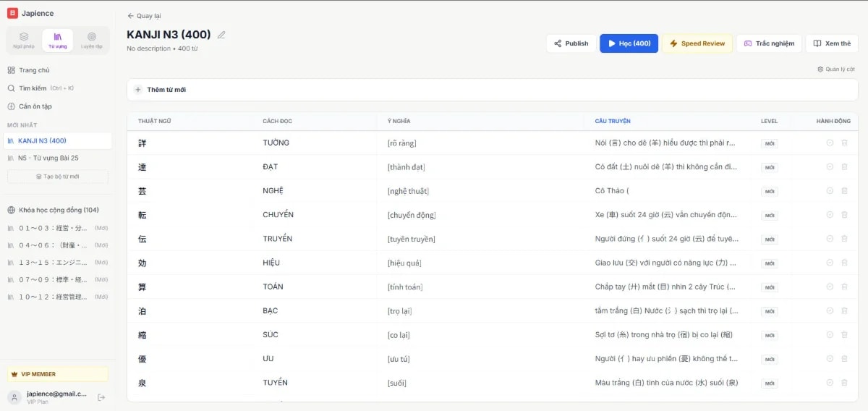The height and width of the screenshot is (411, 868).
Task: Sort by the CÂU TRUYỆN column header
Action: (612, 121)
